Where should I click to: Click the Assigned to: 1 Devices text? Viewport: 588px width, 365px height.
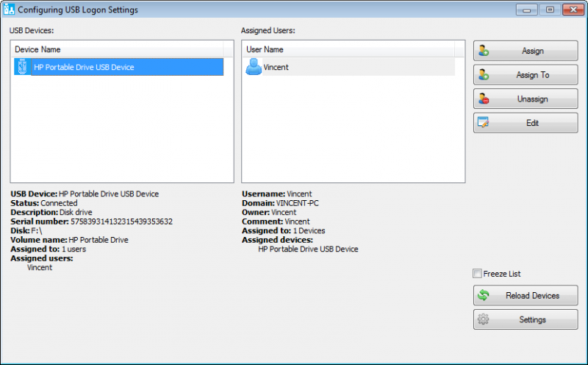coord(284,230)
